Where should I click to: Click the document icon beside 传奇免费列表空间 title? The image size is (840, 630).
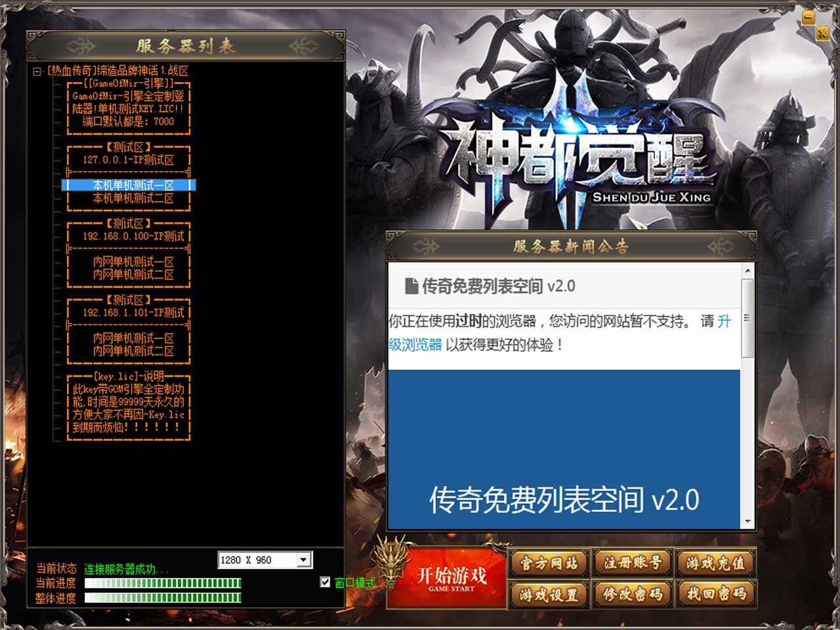coord(411,286)
